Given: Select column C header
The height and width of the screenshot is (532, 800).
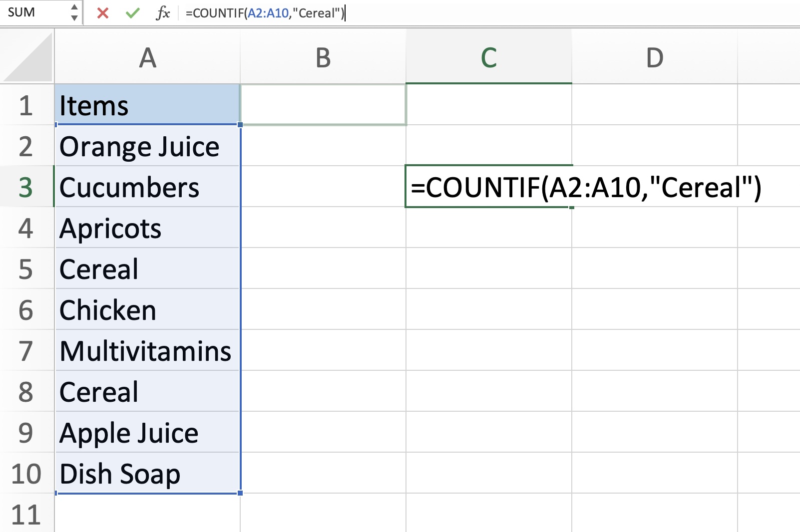Looking at the screenshot, I should [489, 57].
